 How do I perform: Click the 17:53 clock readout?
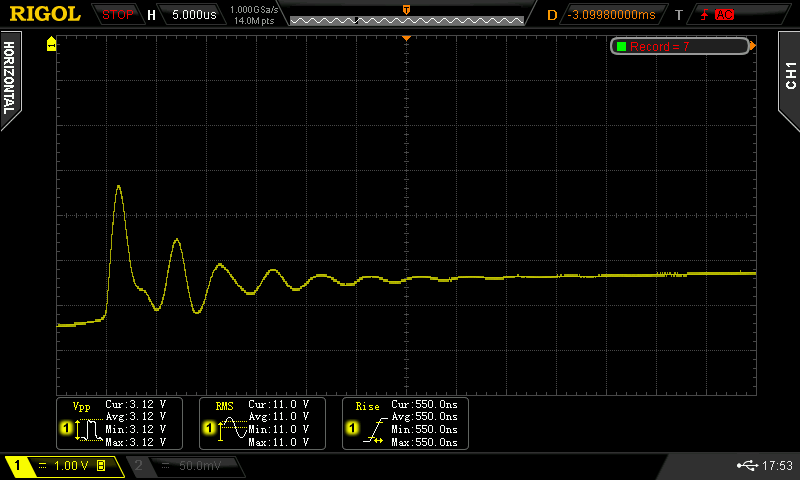tap(777, 465)
